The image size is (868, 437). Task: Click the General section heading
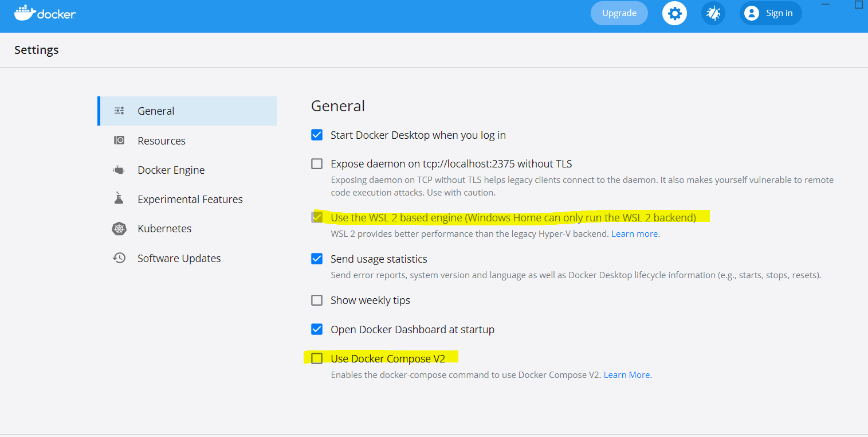pos(338,106)
